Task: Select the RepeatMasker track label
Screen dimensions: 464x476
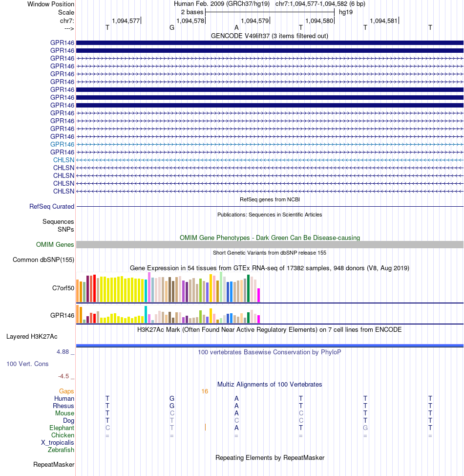Action: tap(54, 464)
